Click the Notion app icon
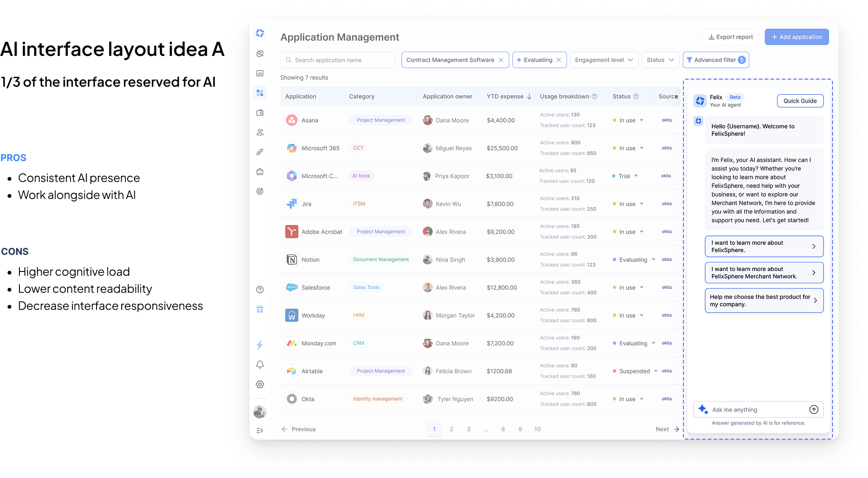Image resolution: width=868 pixels, height=478 pixels. pyautogui.click(x=292, y=260)
